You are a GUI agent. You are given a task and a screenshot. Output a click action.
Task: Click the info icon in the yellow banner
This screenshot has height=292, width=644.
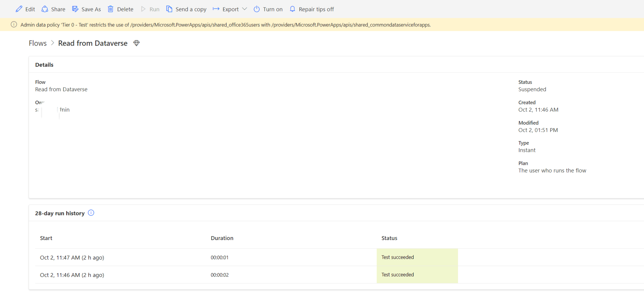pyautogui.click(x=14, y=25)
